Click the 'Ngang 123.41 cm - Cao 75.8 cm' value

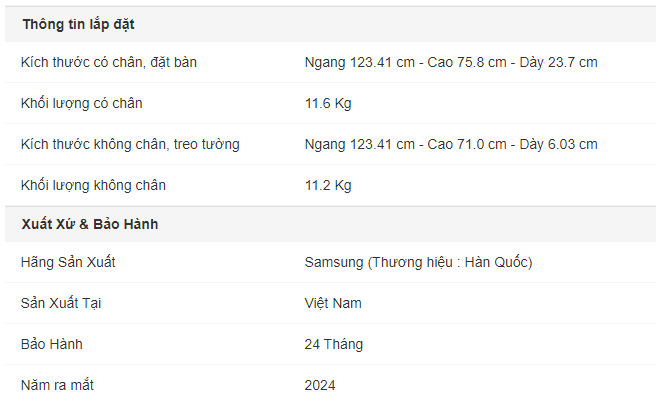(405, 62)
